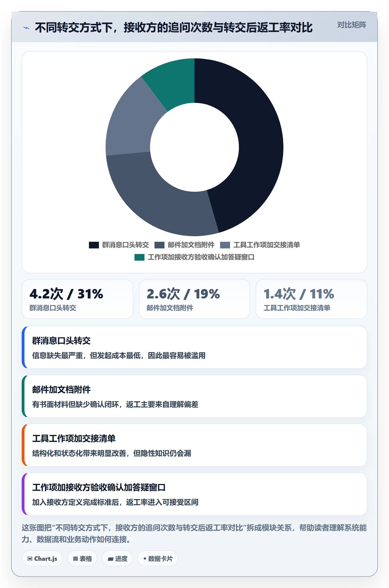Click the grid icon in 表格 chip
This screenshot has width=389, height=588.
[x=75, y=559]
